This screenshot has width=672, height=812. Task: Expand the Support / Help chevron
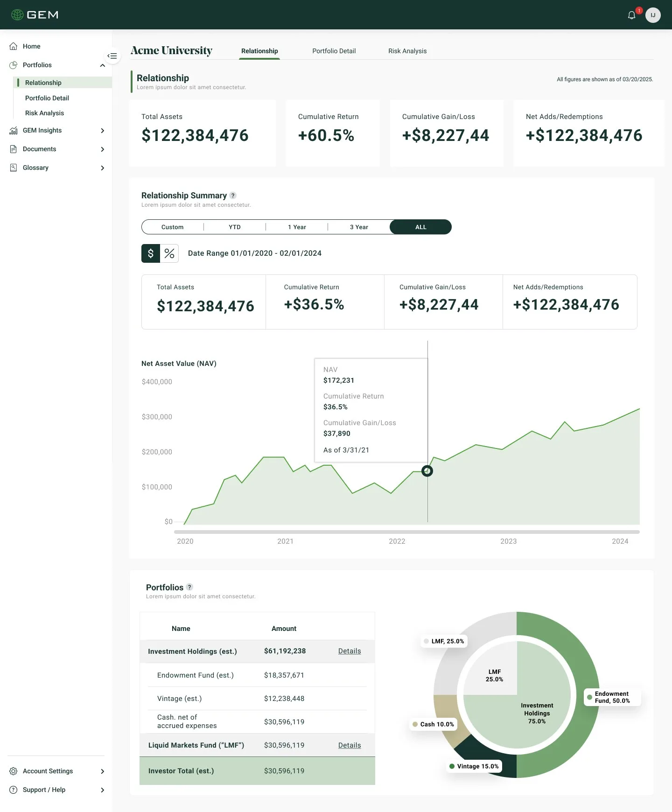[103, 790]
